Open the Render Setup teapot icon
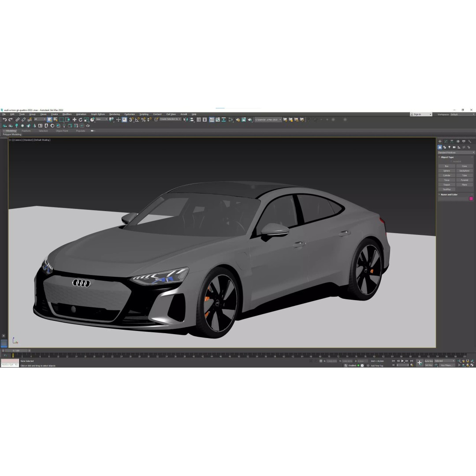The width and height of the screenshot is (476, 476). [238, 119]
